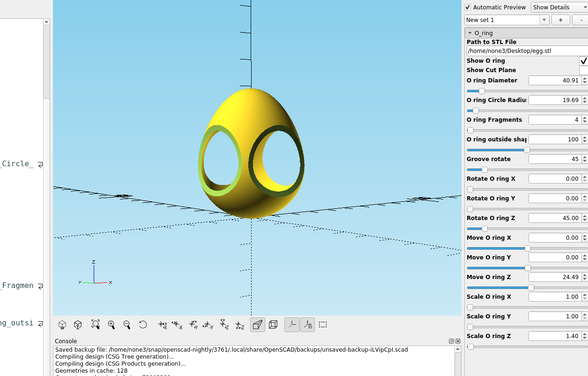Click the Groove rotate value field
This screenshot has height=376, width=588.
555,159
